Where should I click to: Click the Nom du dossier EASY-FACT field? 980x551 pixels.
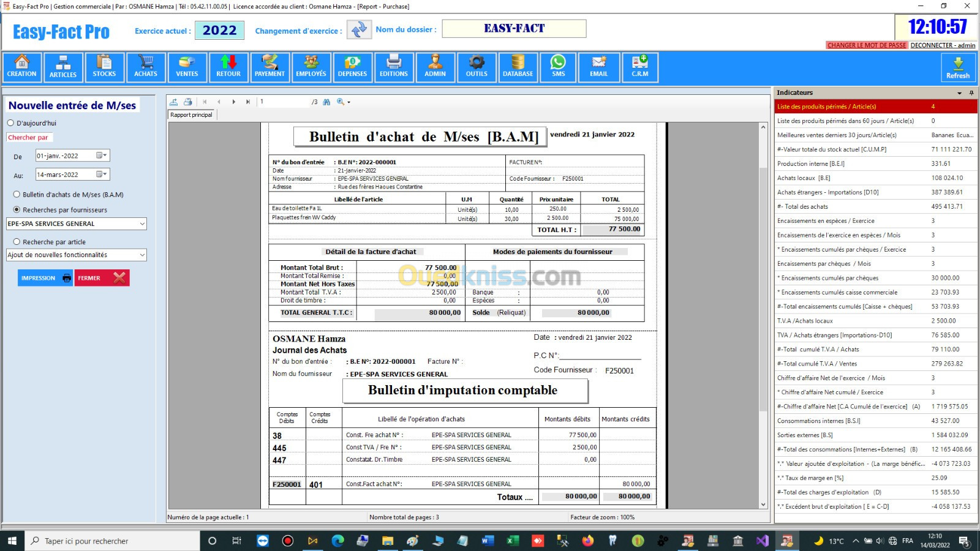click(x=514, y=29)
